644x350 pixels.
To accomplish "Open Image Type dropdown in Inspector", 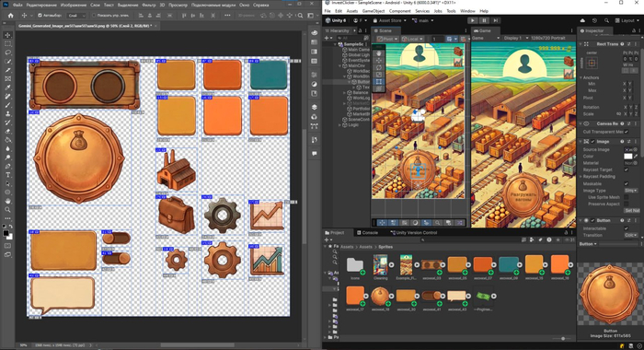I will click(x=631, y=191).
